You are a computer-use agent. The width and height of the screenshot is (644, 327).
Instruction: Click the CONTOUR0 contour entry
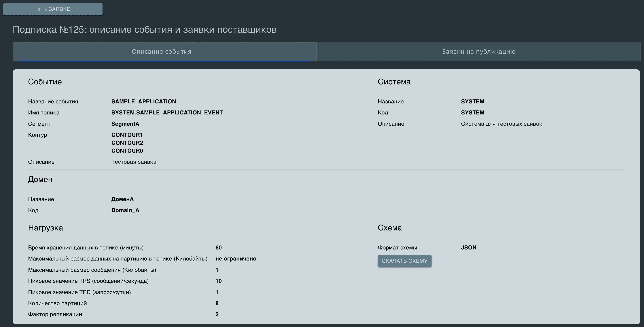(x=127, y=151)
